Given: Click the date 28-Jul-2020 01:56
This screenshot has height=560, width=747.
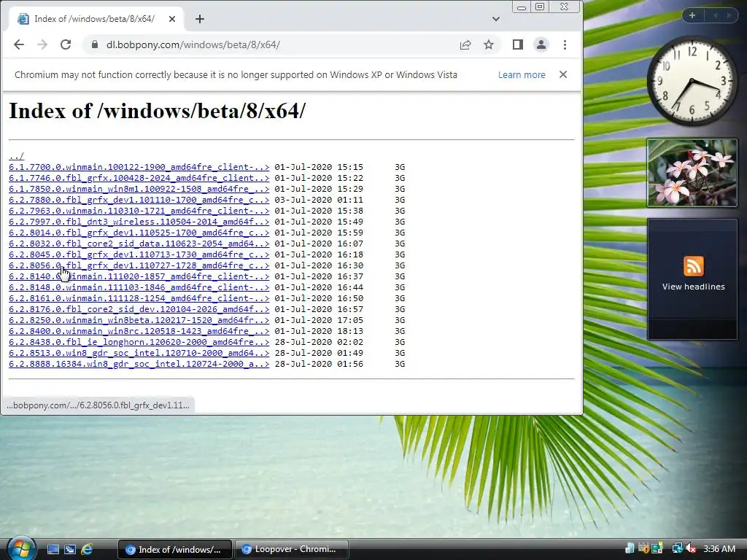Looking at the screenshot, I should (x=319, y=365).
